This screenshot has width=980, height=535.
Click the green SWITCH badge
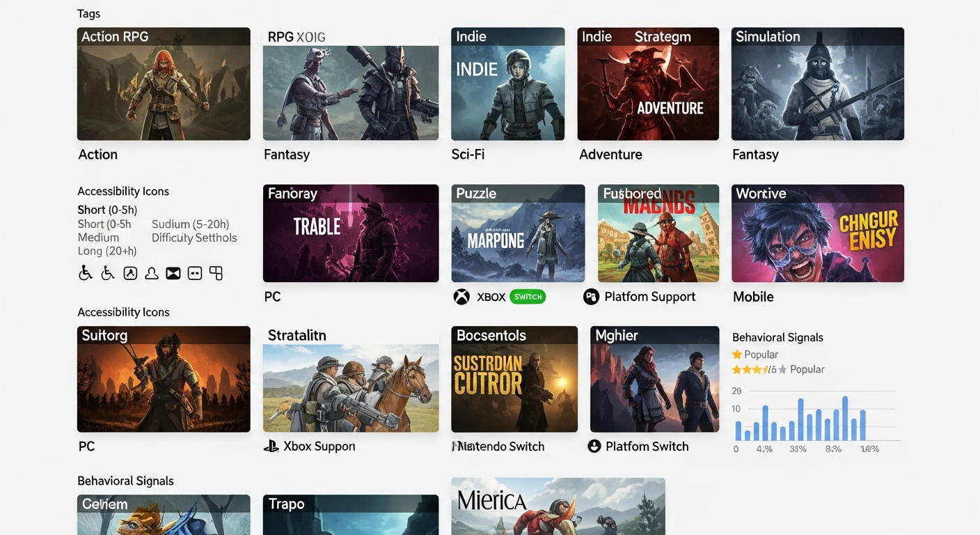click(528, 297)
